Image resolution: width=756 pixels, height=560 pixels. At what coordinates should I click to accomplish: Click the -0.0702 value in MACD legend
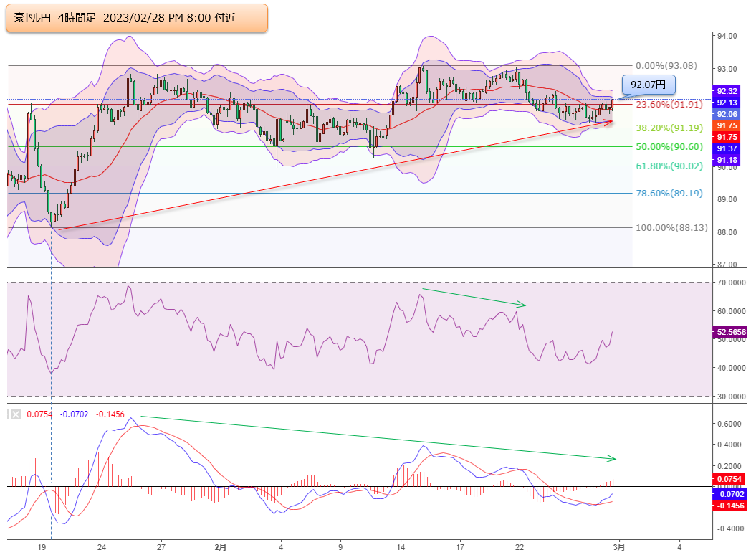75,414
